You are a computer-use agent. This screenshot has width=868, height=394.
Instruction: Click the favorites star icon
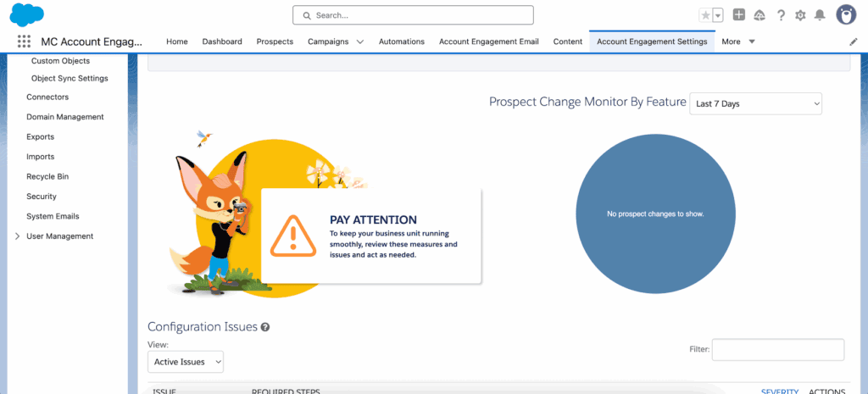click(x=705, y=15)
